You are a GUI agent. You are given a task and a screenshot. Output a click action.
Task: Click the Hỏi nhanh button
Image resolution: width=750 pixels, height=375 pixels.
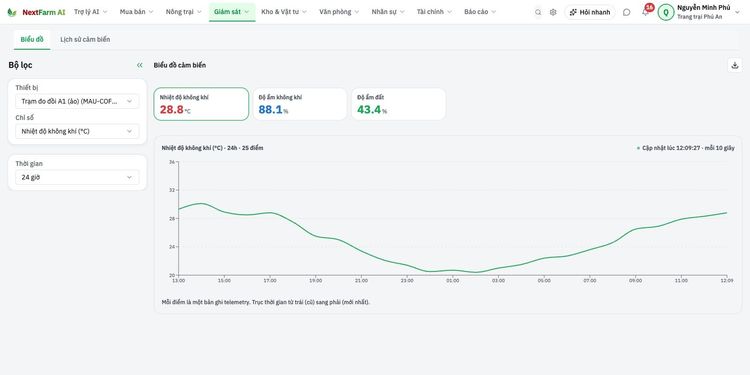(x=590, y=12)
